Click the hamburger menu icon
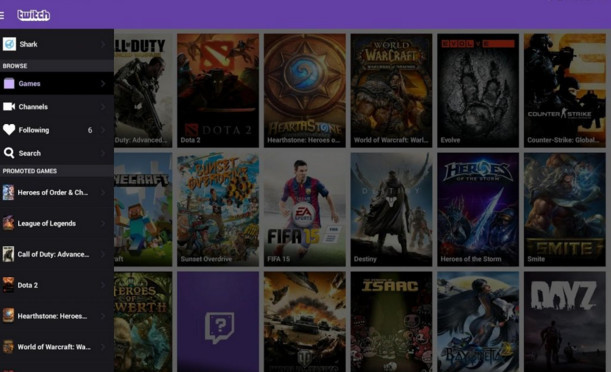Image resolution: width=611 pixels, height=372 pixels. [x=2, y=15]
